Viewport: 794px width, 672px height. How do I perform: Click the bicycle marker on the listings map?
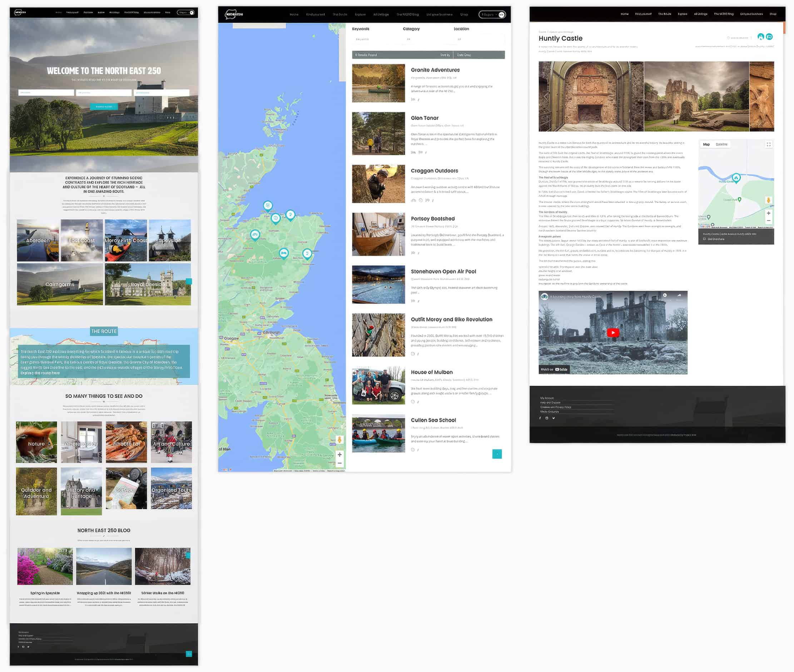click(255, 235)
